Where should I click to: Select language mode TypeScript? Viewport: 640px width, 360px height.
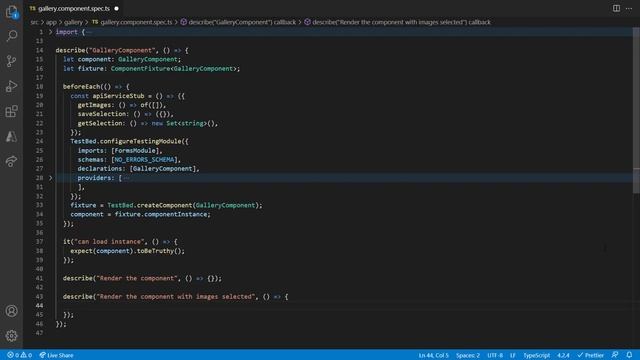tap(536, 355)
